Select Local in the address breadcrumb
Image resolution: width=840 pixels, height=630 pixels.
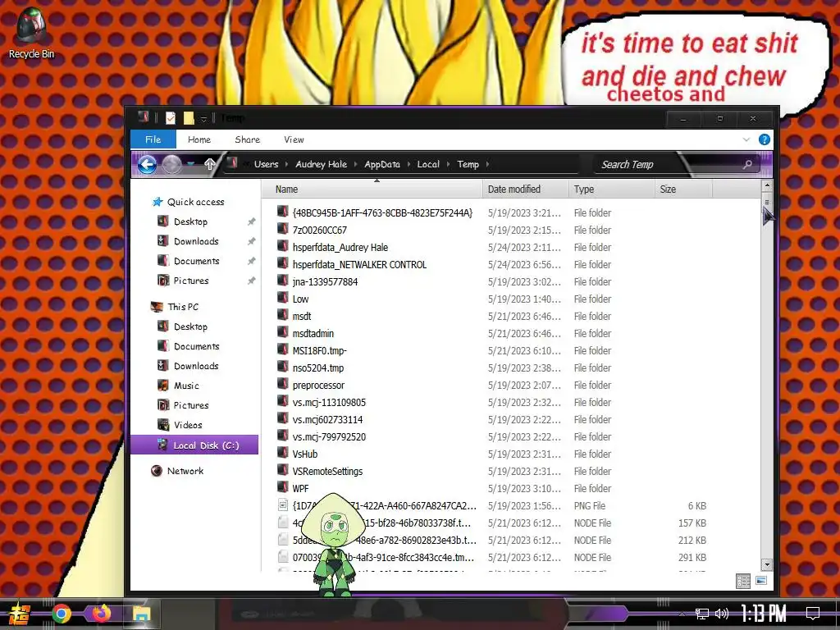428,164
